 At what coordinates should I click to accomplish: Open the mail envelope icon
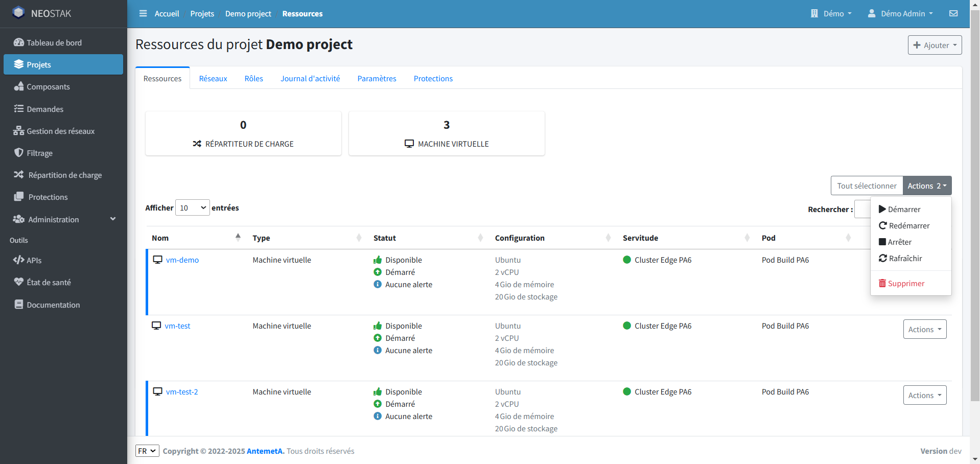(x=953, y=13)
